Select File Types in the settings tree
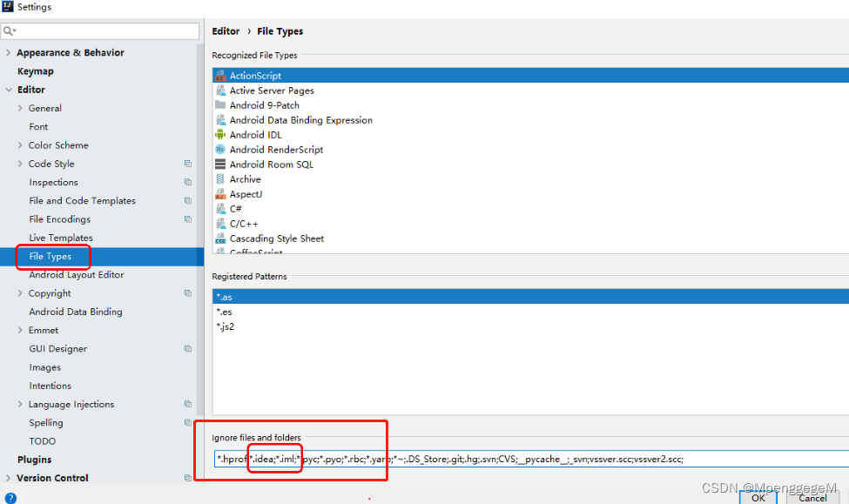 coord(51,256)
